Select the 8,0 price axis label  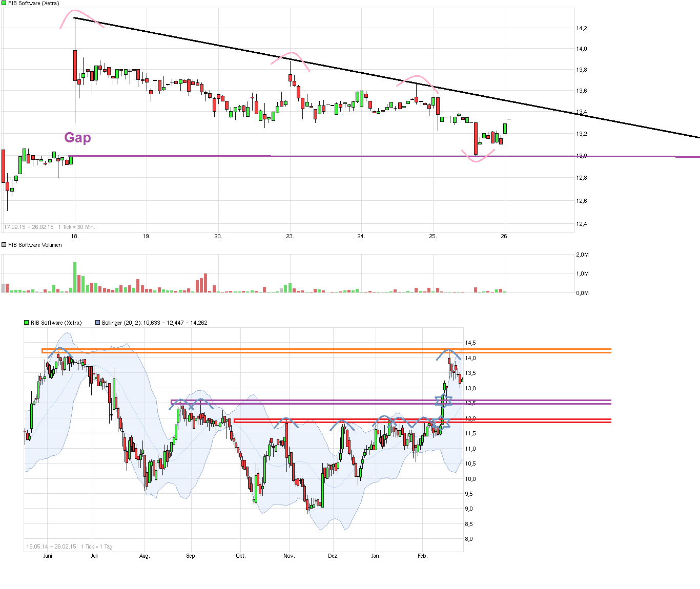469,539
